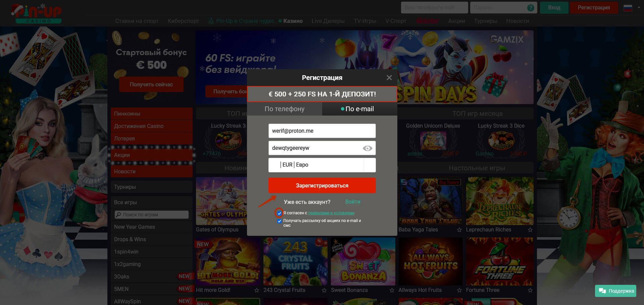Open Ставки на спорт menu

[x=137, y=21]
